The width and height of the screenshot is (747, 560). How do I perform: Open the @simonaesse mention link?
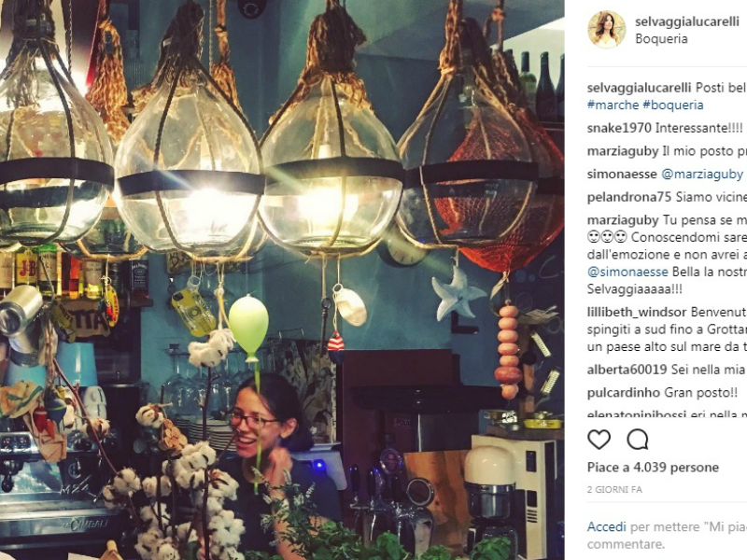tap(627, 272)
